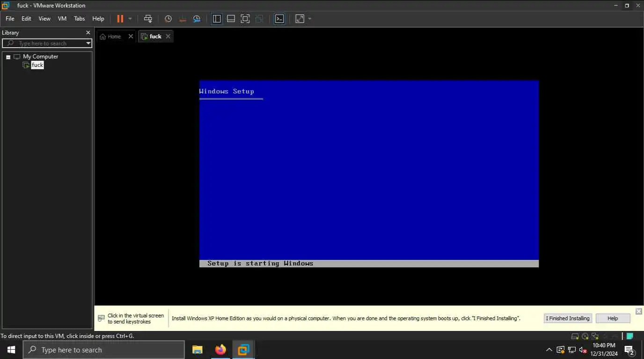Click the keyboard hint icon in install bar

(101, 318)
